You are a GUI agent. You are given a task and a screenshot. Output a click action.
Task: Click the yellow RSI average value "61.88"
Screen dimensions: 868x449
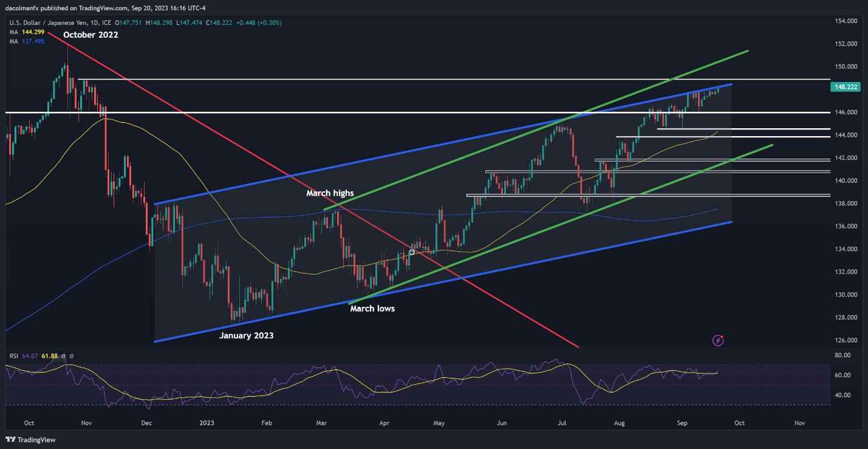(49, 356)
